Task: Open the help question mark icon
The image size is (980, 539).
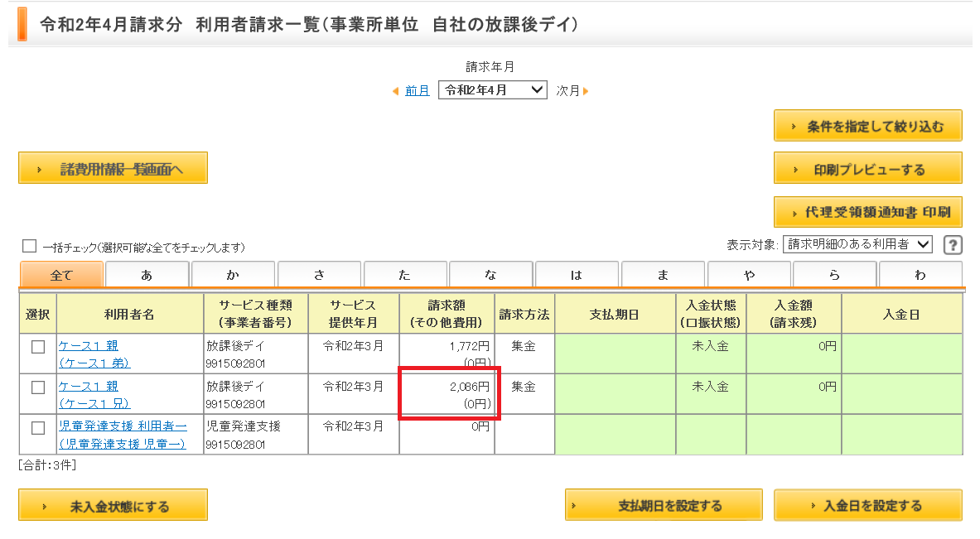Action: [x=953, y=245]
